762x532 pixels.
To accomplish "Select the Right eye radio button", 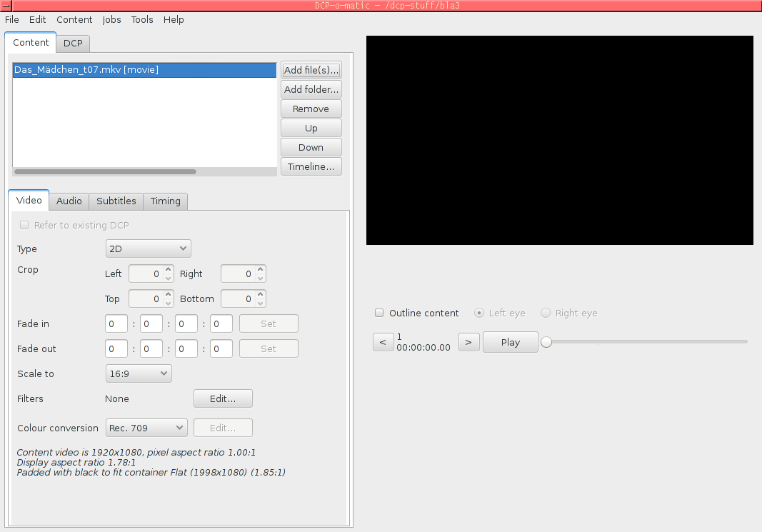I will (x=546, y=313).
